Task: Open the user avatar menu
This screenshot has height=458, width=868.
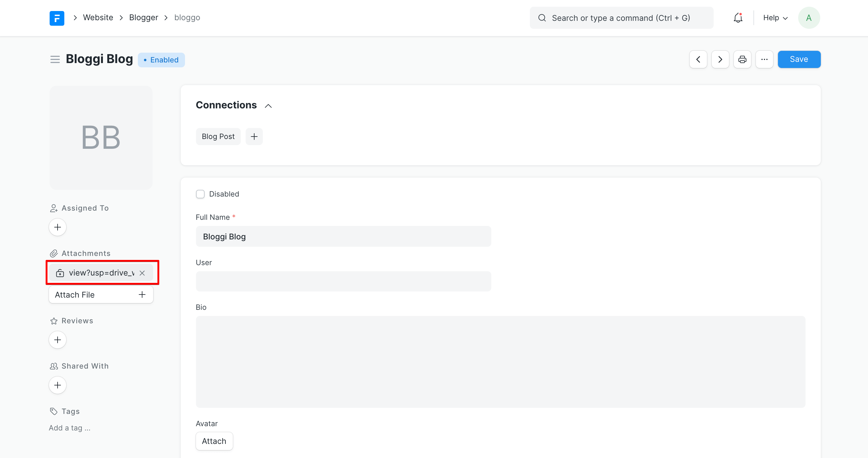Action: click(808, 18)
